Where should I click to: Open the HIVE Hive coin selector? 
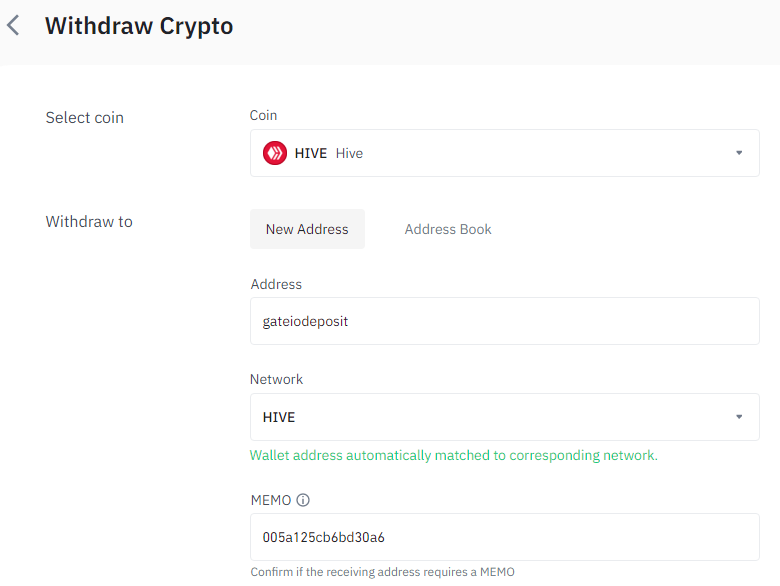coord(504,153)
